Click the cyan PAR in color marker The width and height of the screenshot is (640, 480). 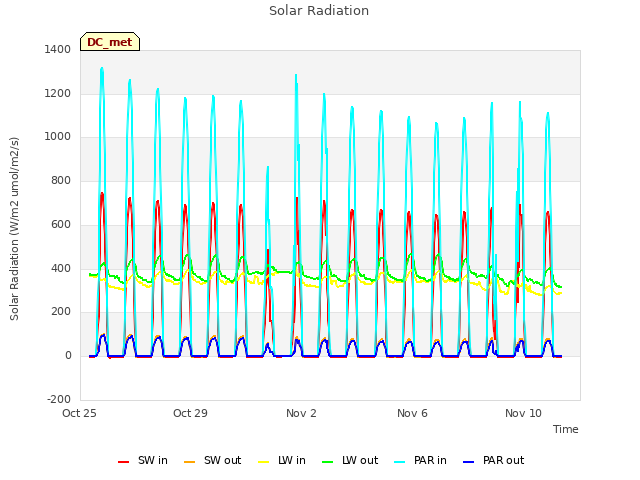tap(400, 462)
